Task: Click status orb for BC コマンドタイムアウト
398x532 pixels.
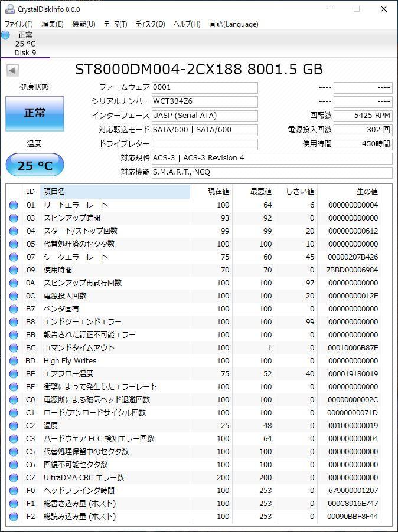Action: click(x=14, y=348)
